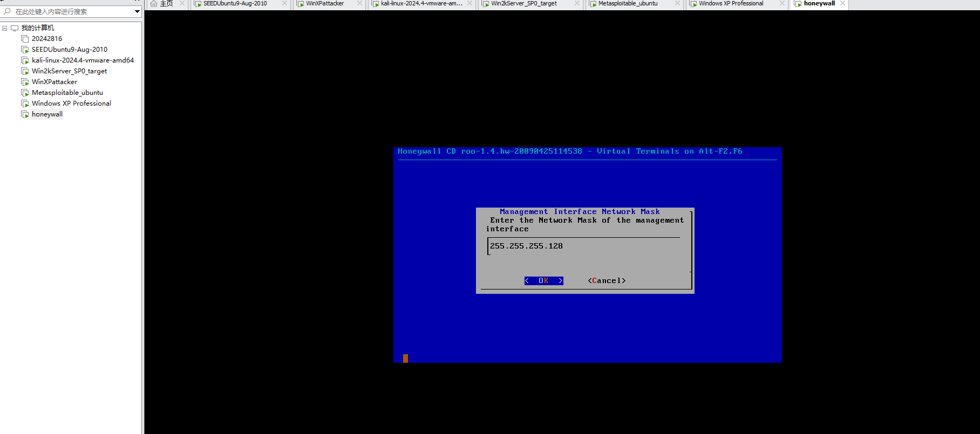Select kali-linux-2024.4-vmware-amd64 in the library
Image resolution: width=980 pixels, height=434 pixels.
pyautogui.click(x=83, y=60)
